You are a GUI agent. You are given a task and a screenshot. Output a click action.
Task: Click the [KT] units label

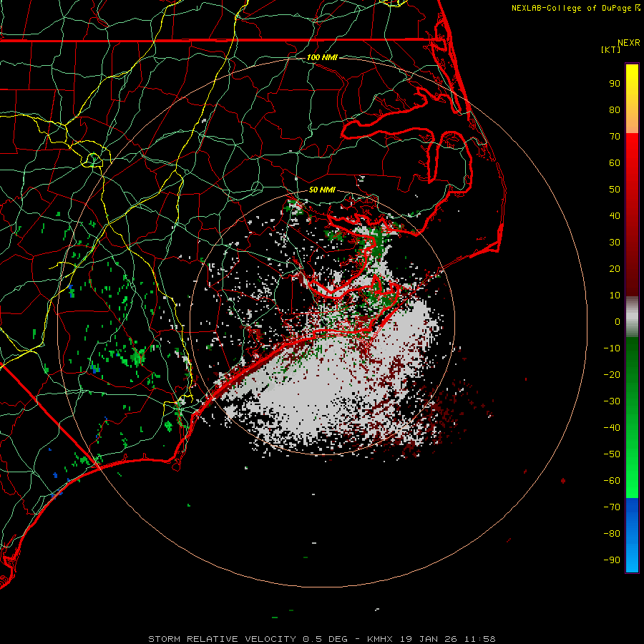[611, 49]
